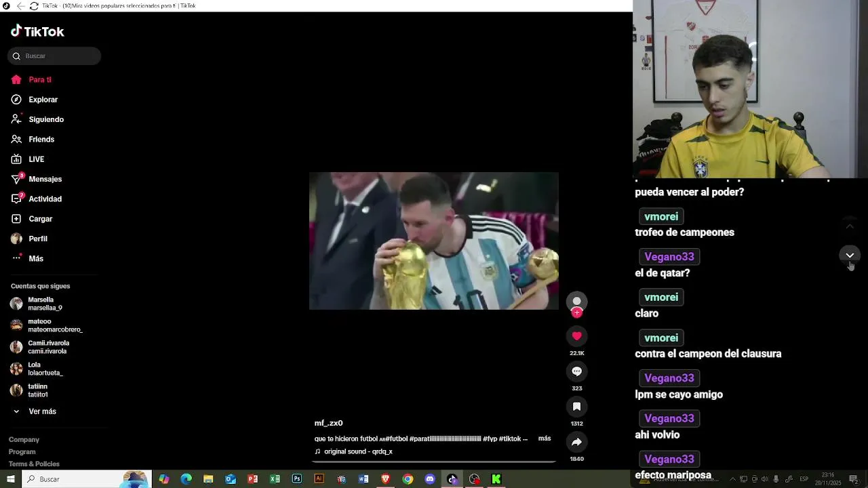Go to the Siguiendo feed
The image size is (868, 488).
pyautogui.click(x=37, y=119)
